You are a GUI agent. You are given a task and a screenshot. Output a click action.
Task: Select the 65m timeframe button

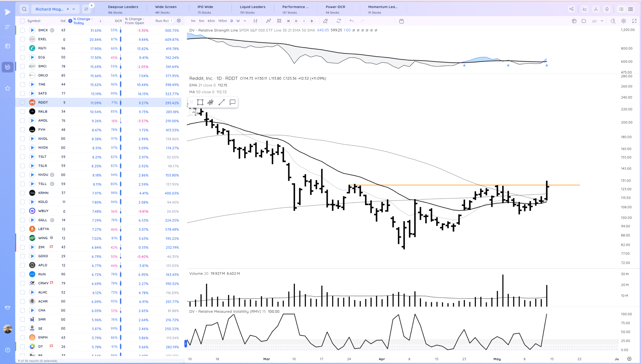[x=211, y=21]
